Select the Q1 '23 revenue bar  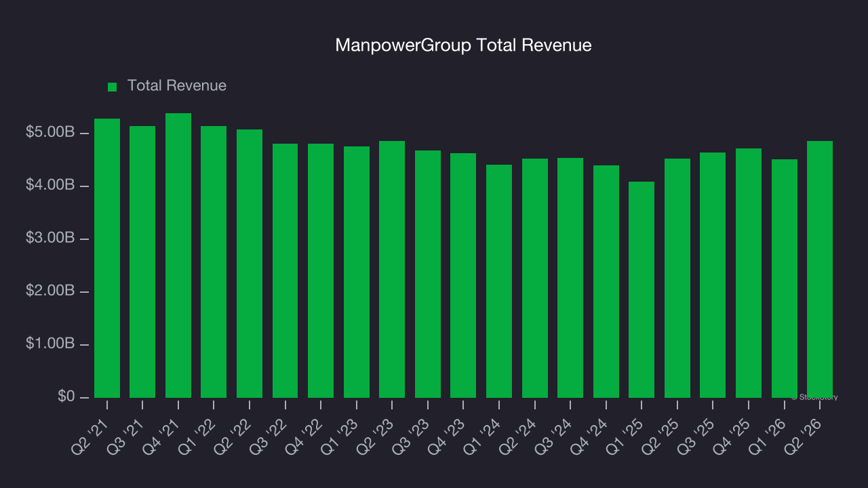click(357, 272)
